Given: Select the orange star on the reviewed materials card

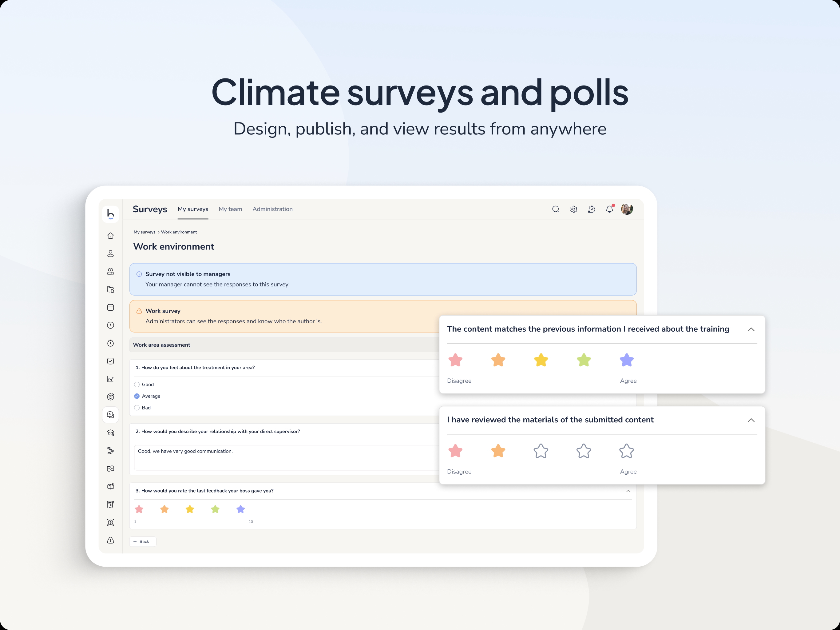Looking at the screenshot, I should 498,451.
